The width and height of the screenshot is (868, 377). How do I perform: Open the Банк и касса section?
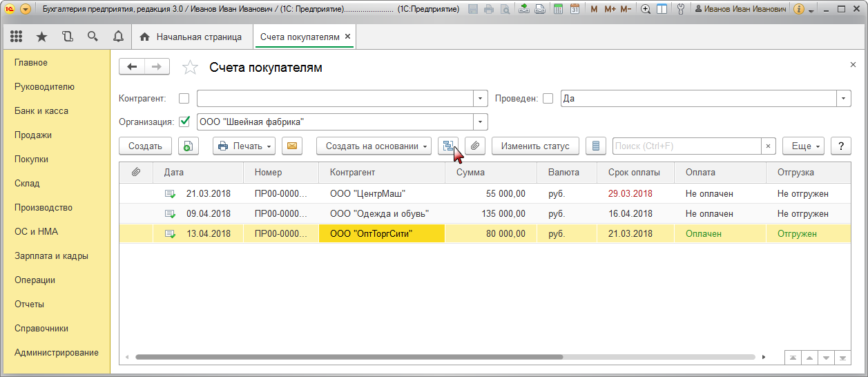41,110
